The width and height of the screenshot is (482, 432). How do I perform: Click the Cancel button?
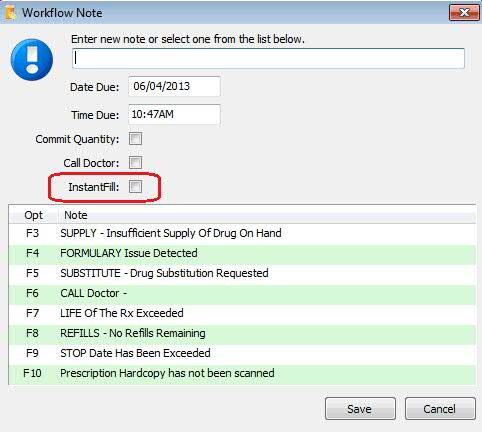click(440, 409)
